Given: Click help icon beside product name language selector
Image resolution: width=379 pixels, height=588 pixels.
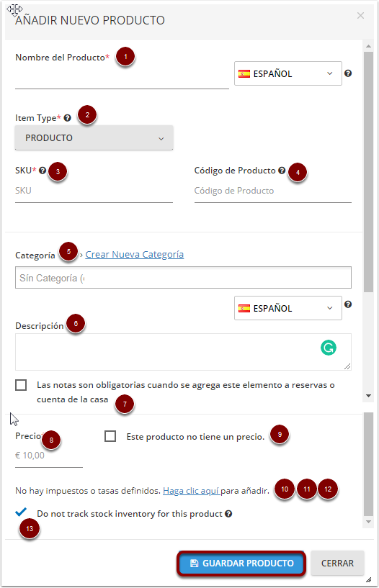Looking at the screenshot, I should 348,73.
